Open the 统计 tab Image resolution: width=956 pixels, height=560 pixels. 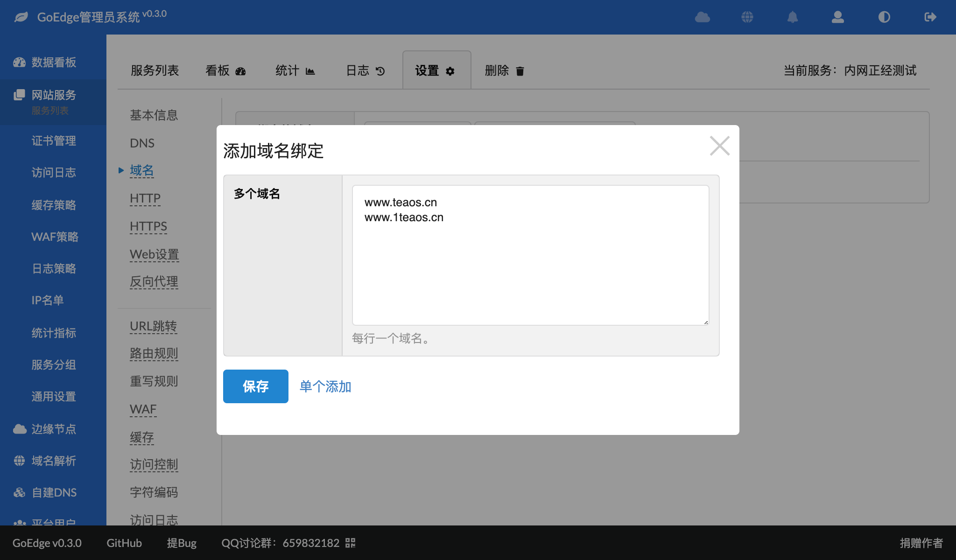(x=295, y=70)
